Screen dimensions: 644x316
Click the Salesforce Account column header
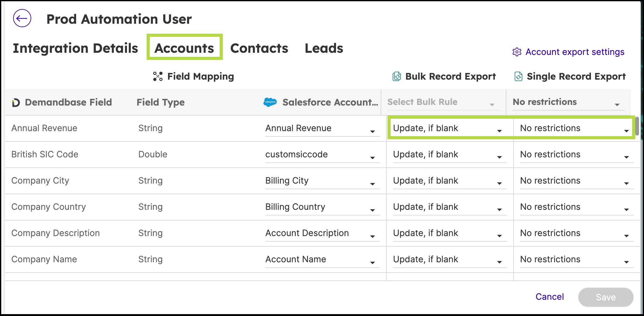(330, 102)
